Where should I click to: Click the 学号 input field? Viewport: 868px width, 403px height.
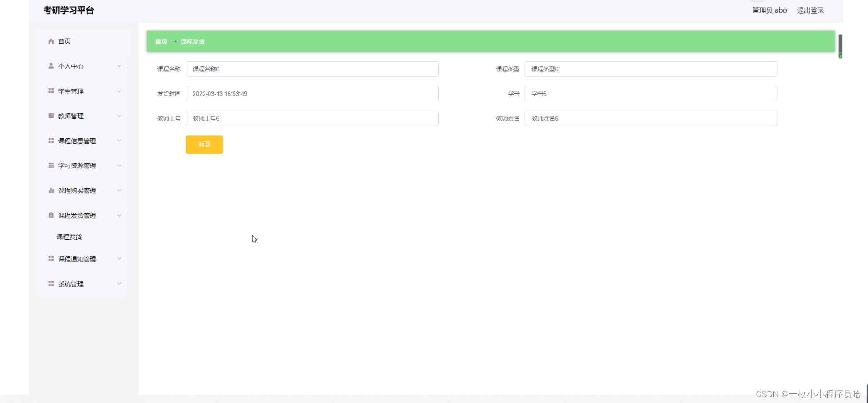click(x=651, y=94)
